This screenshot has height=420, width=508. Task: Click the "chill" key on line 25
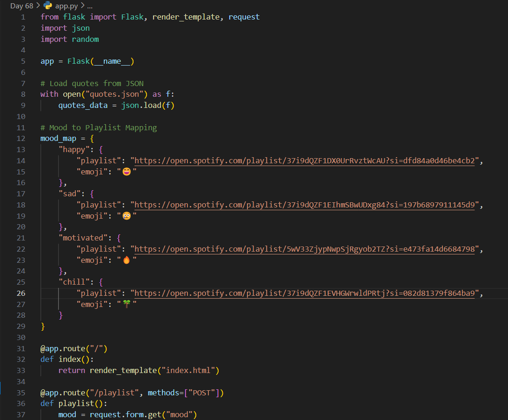(74, 282)
